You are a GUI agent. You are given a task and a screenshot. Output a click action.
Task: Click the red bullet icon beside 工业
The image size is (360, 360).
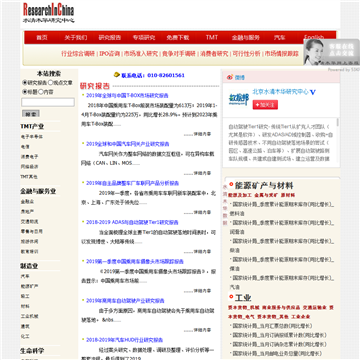pos(231,296)
